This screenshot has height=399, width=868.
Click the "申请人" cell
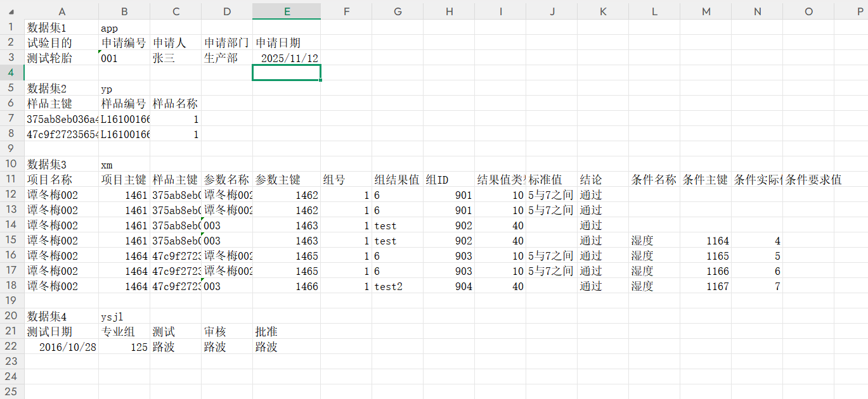(176, 42)
